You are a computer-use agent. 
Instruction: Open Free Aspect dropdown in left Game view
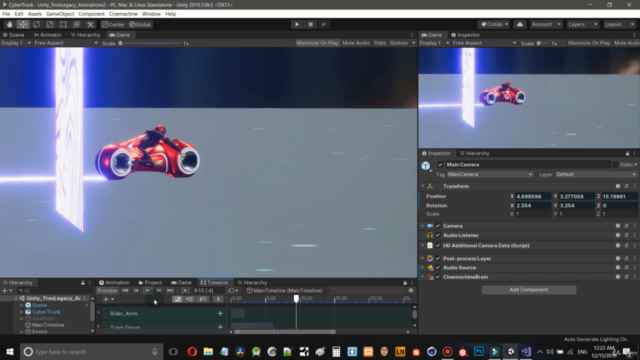(x=65, y=43)
